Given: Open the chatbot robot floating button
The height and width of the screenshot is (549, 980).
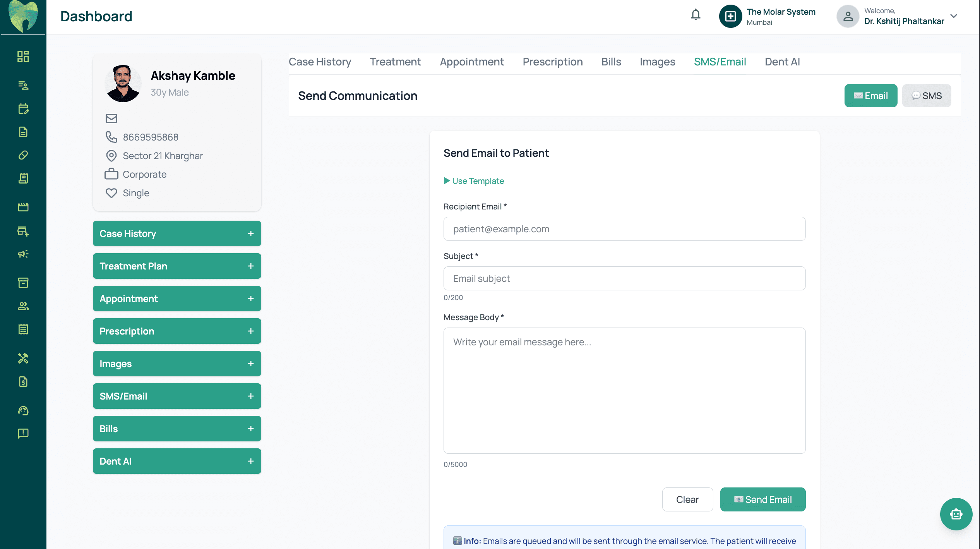Looking at the screenshot, I should [x=956, y=514].
